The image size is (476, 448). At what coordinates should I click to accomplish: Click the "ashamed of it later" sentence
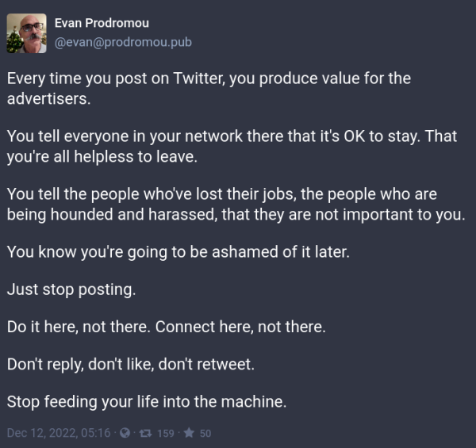(178, 252)
